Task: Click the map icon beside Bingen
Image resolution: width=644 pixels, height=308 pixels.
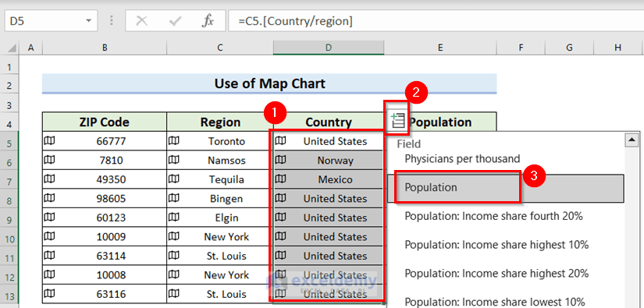Action: pos(174,199)
